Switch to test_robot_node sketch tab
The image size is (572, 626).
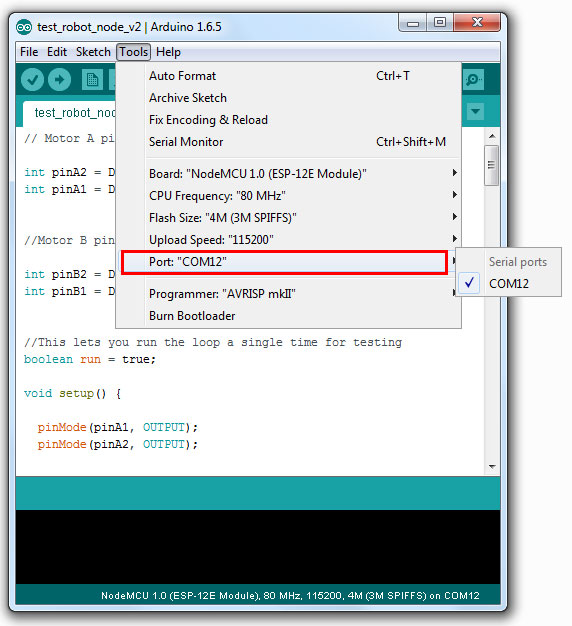pos(69,113)
